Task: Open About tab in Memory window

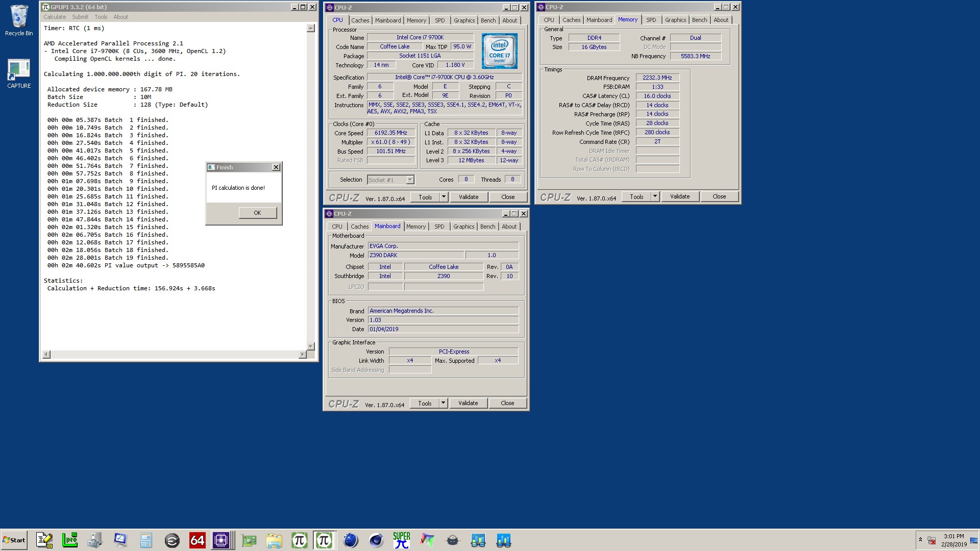Action: pyautogui.click(x=721, y=20)
